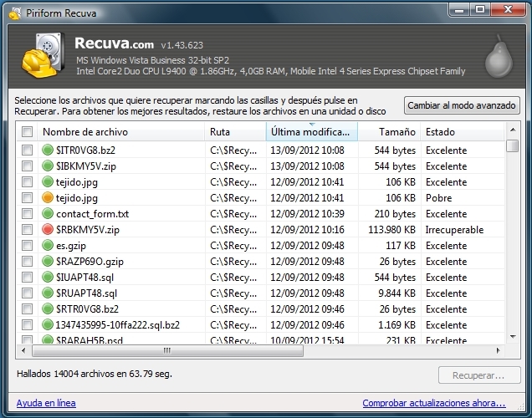This screenshot has width=532, height=418.
Task: Click size cell 9.844 KB
Action: point(397,293)
